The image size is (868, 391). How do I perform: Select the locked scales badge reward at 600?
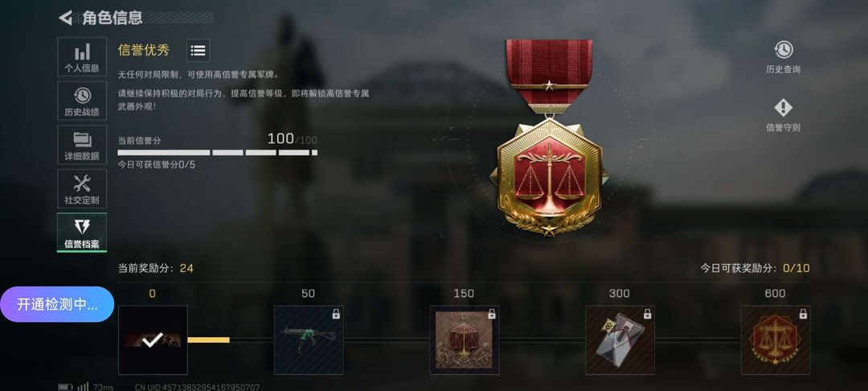775,340
